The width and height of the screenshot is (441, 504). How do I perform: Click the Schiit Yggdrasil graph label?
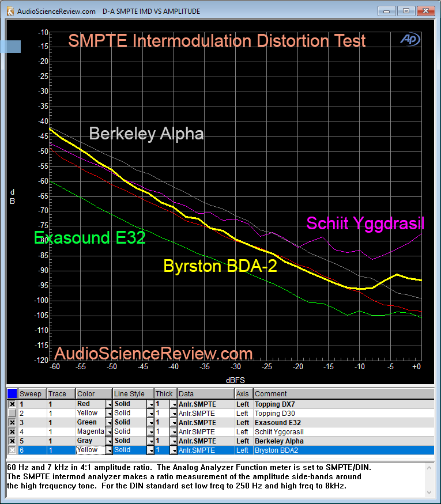(365, 223)
